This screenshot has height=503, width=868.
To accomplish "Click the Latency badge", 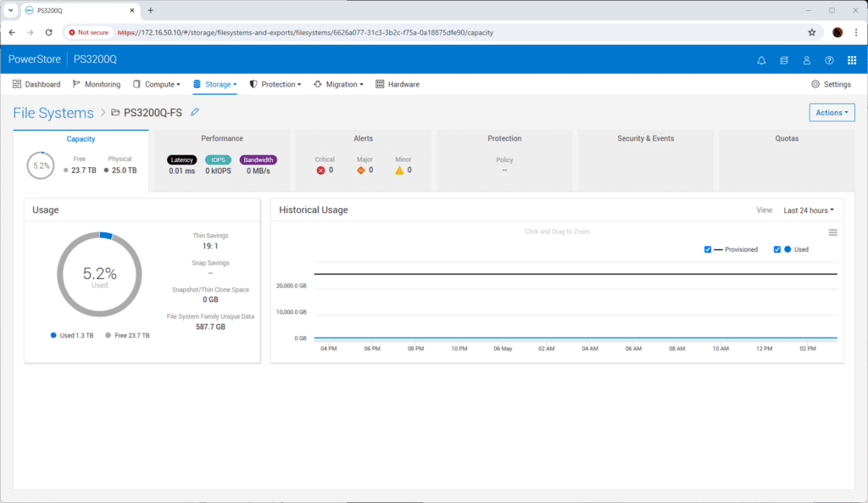I will 181,159.
